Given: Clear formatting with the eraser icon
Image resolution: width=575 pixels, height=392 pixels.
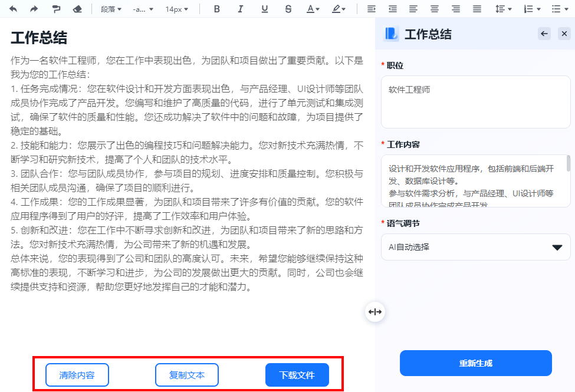Looking at the screenshot, I should point(77,9).
